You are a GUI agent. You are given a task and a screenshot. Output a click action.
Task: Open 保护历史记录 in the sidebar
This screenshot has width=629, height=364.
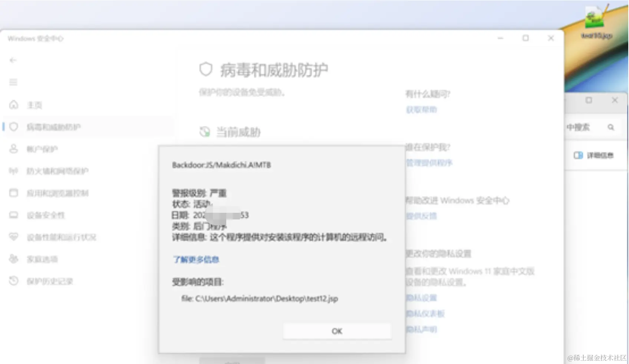tap(50, 281)
